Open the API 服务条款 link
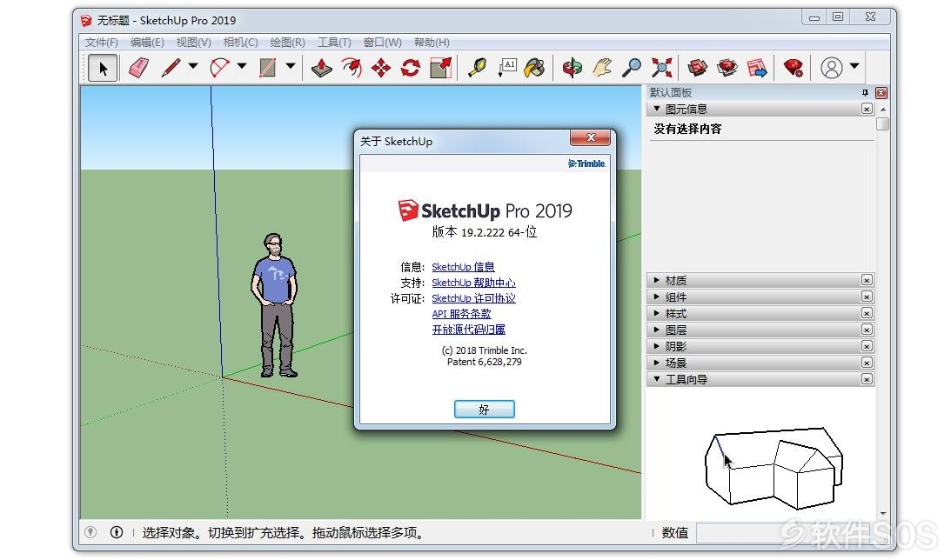This screenshot has height=560, width=951. coord(461,314)
